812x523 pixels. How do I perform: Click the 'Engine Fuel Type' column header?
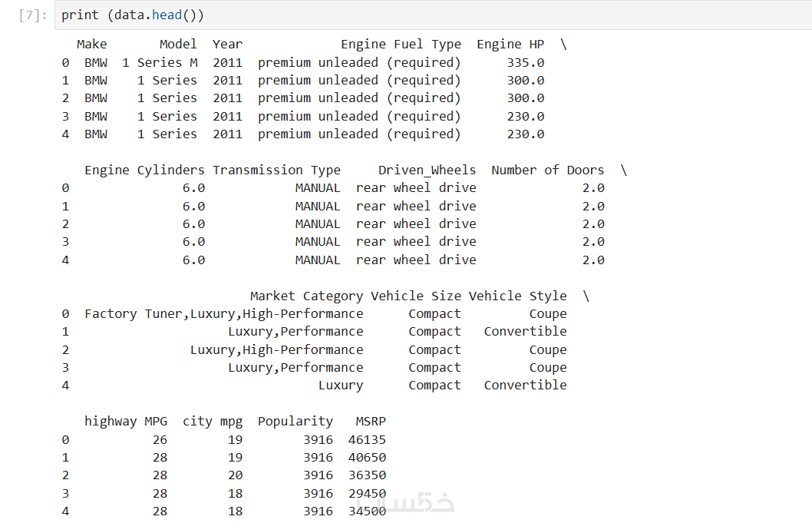point(401,45)
